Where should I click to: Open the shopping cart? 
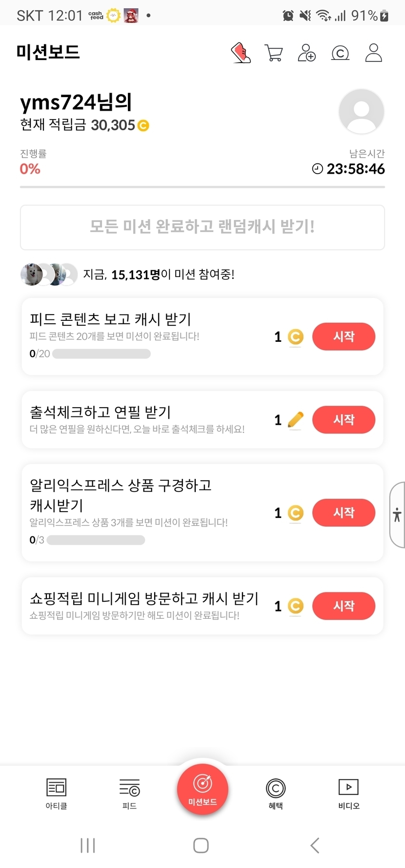click(x=274, y=53)
